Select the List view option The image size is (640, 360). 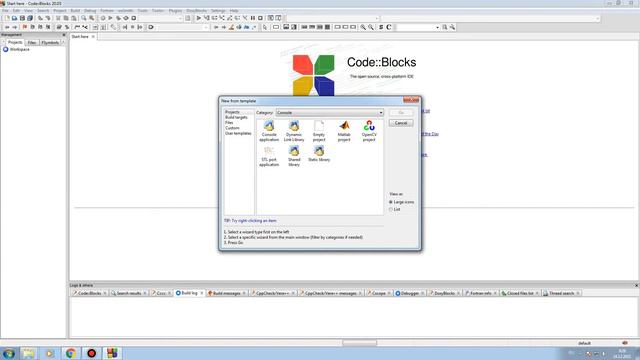tap(394, 209)
